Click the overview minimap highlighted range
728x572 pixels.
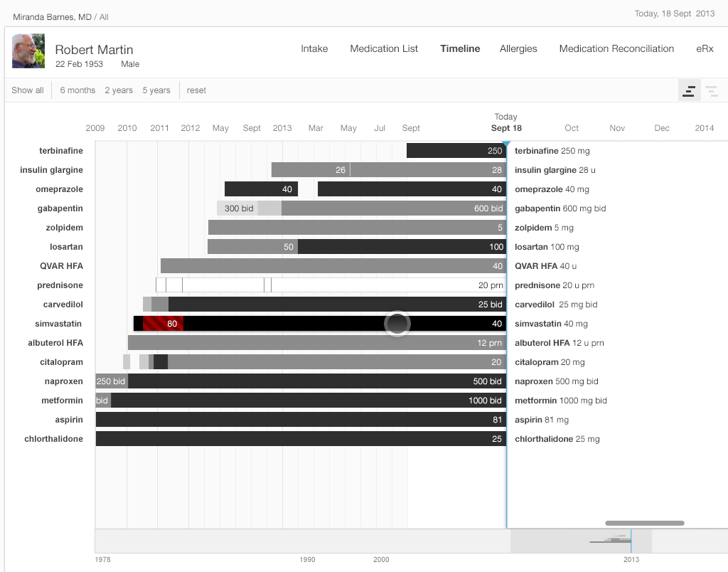pyautogui.click(x=581, y=541)
